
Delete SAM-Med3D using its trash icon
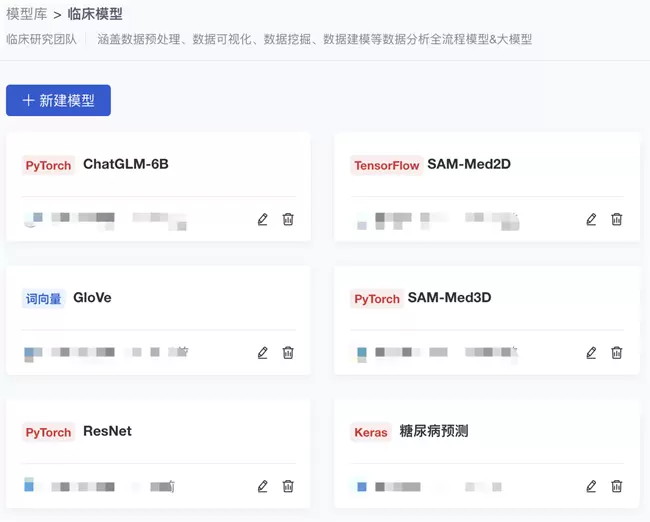click(x=617, y=352)
